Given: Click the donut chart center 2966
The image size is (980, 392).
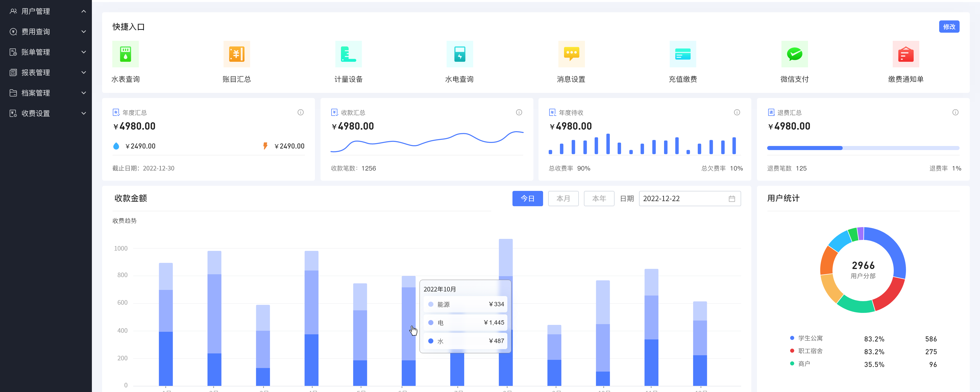Looking at the screenshot, I should point(863,265).
